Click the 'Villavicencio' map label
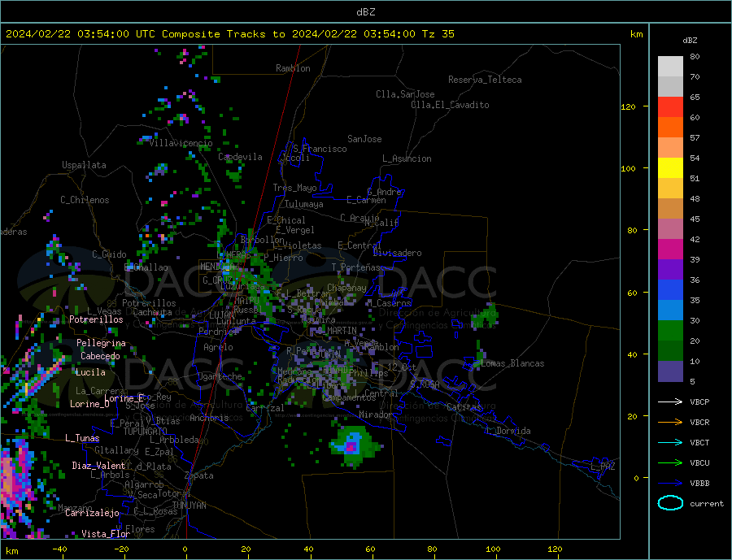Image resolution: width=732 pixels, height=560 pixels. pos(181,143)
